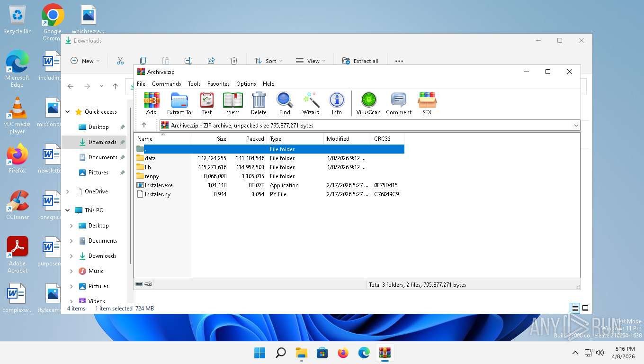Open the File menu in WinRAR
This screenshot has height=364, width=644.
[x=141, y=84]
